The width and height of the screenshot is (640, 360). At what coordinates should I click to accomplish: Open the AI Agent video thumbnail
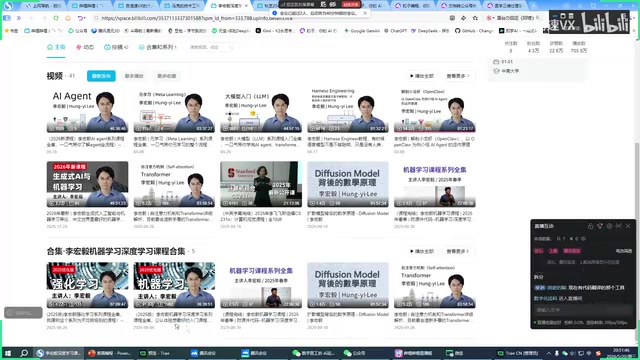[x=87, y=110]
